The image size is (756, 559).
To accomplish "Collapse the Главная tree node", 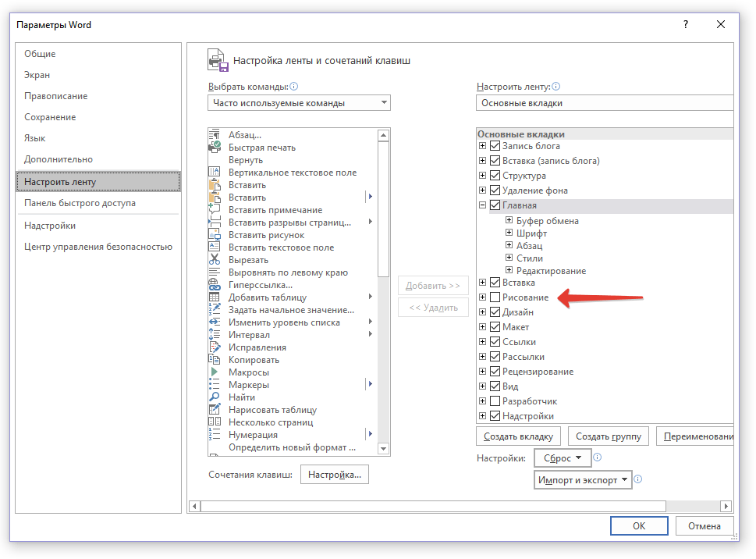I will pos(483,205).
